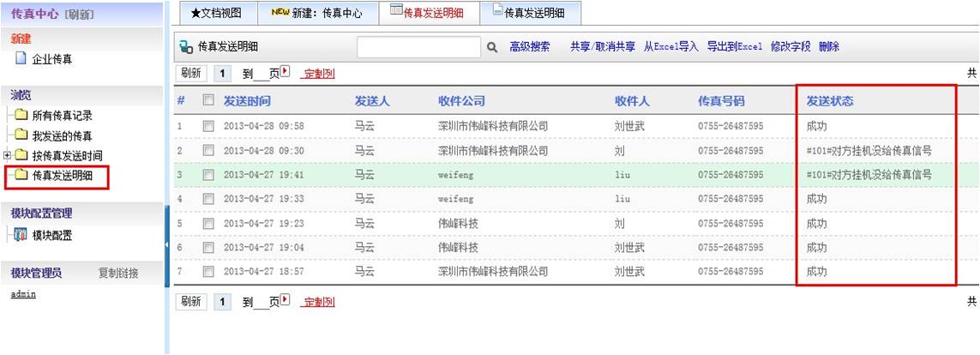
Task: Click folder icon beside 我发送的传真
Action: 21,135
